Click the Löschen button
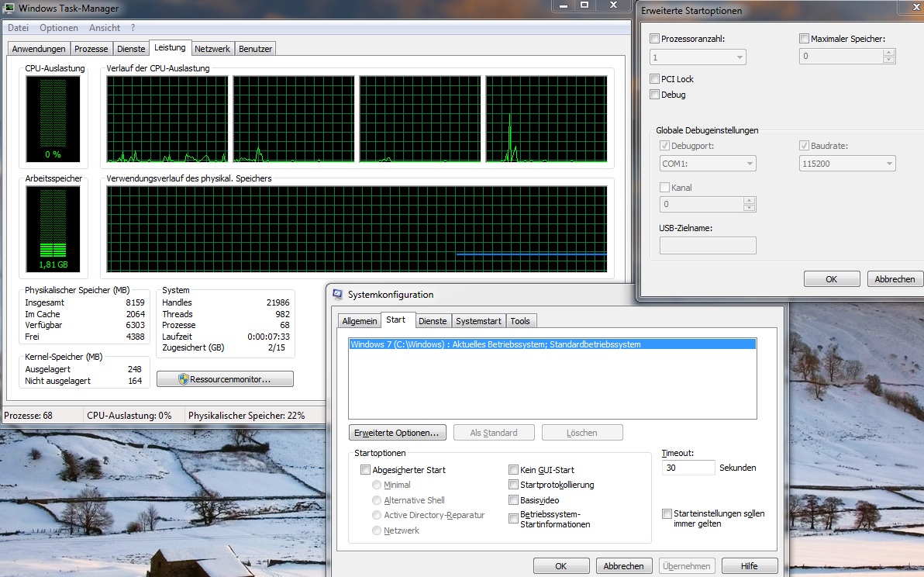This screenshot has width=924, height=577. pyautogui.click(x=582, y=433)
